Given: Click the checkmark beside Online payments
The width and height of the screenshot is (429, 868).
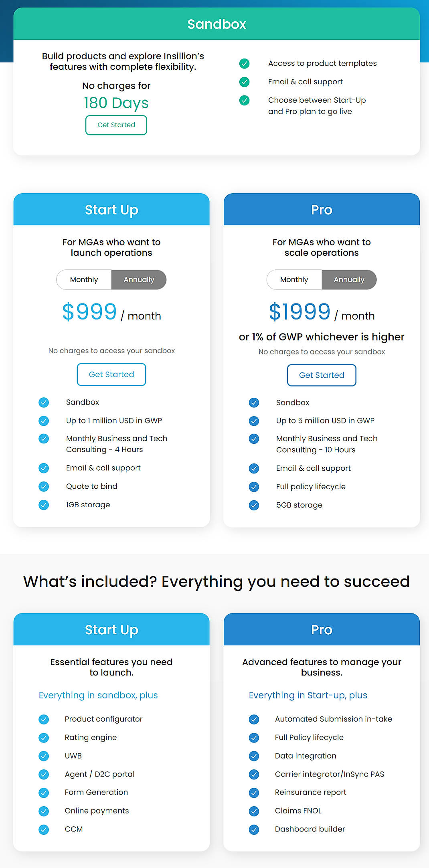Looking at the screenshot, I should coord(44,811).
